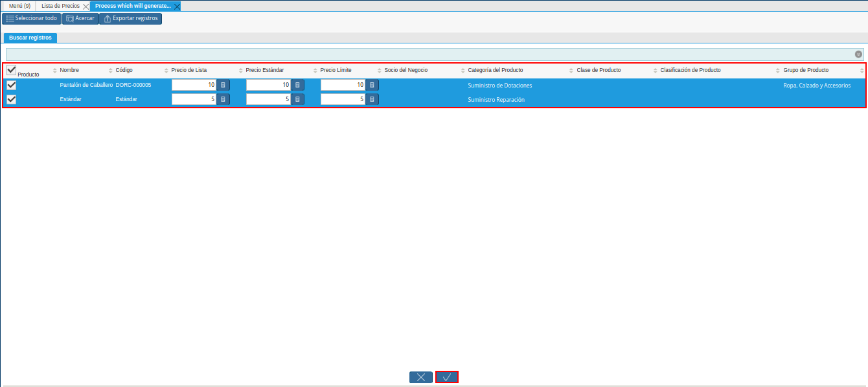Open calculator for Estándar row Precio de Lista
The height and width of the screenshot is (387, 868).
223,99
